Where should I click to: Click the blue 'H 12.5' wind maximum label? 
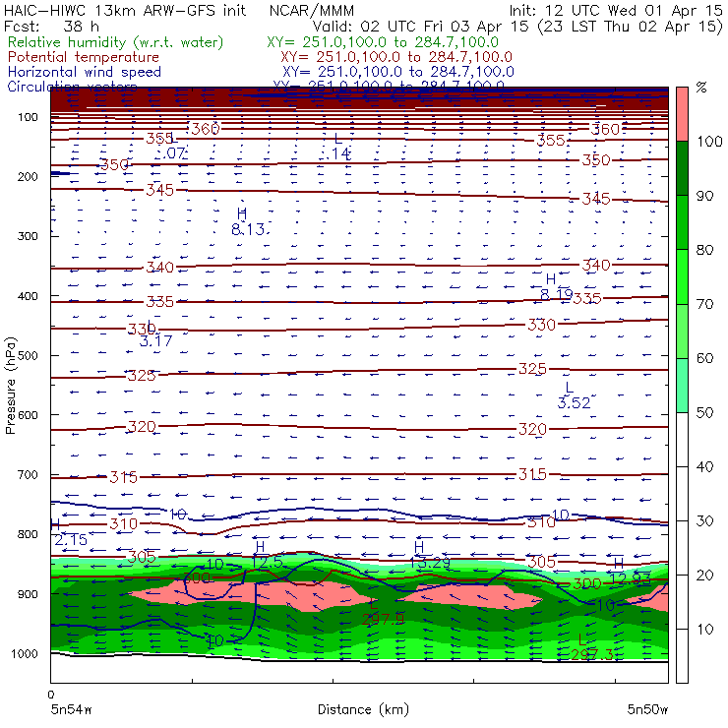pos(266,555)
